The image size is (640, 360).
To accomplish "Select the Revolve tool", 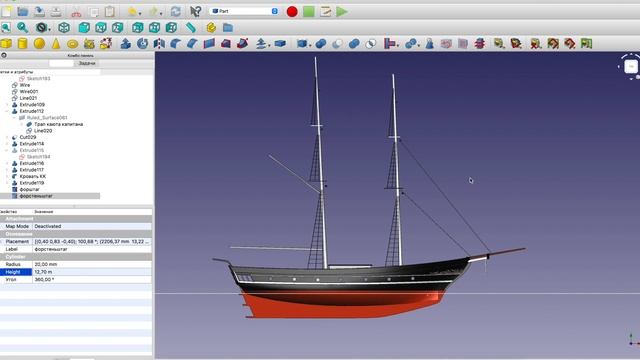I will 142,44.
